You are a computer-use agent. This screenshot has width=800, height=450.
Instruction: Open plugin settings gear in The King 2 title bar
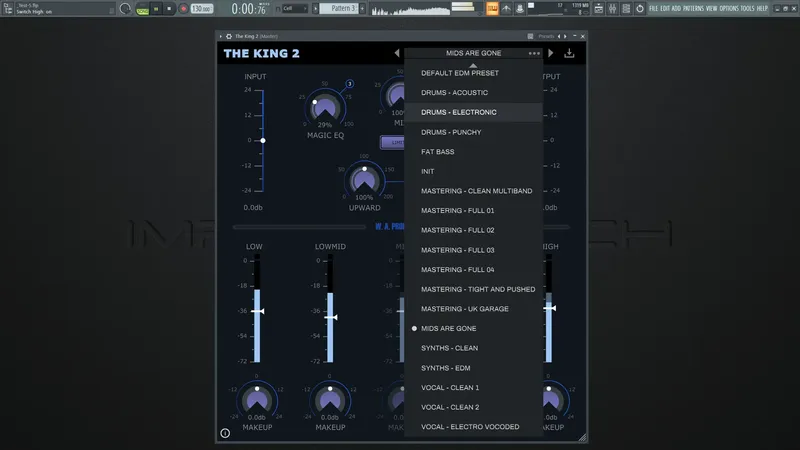coord(229,36)
